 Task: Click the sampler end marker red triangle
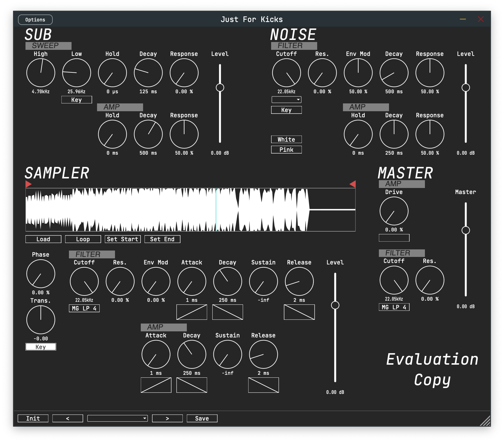pyautogui.click(x=353, y=184)
